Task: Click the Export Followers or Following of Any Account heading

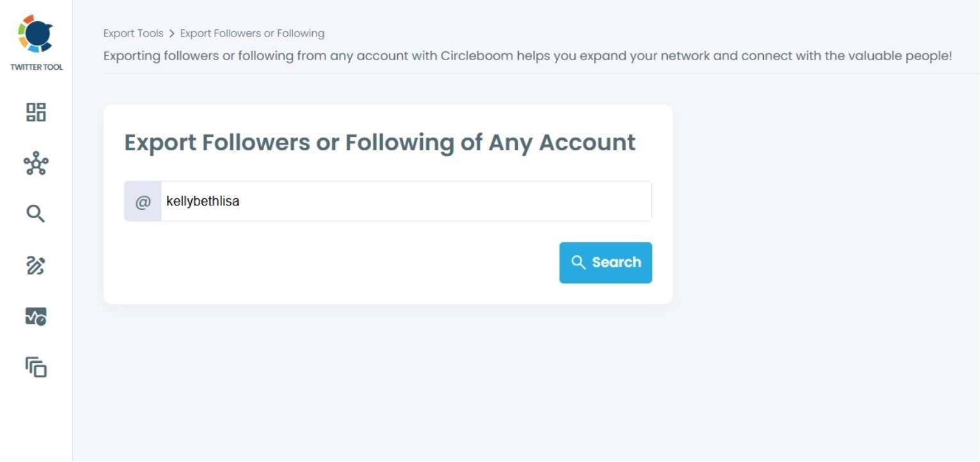Action: [x=379, y=142]
